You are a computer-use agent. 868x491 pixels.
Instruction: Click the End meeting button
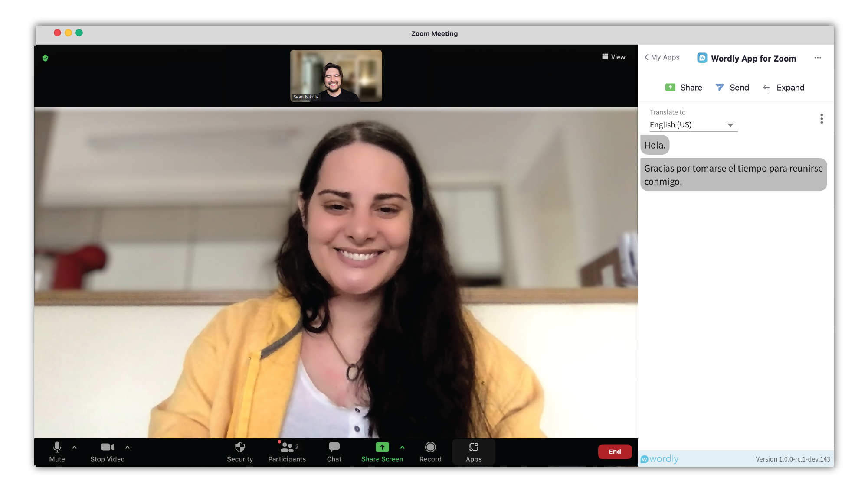coord(615,452)
